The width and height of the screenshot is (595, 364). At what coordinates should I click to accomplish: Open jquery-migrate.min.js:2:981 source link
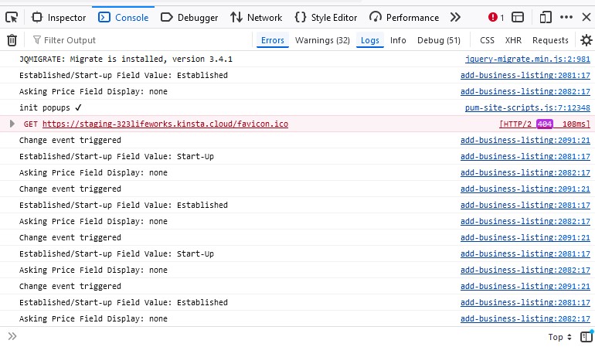click(x=528, y=60)
